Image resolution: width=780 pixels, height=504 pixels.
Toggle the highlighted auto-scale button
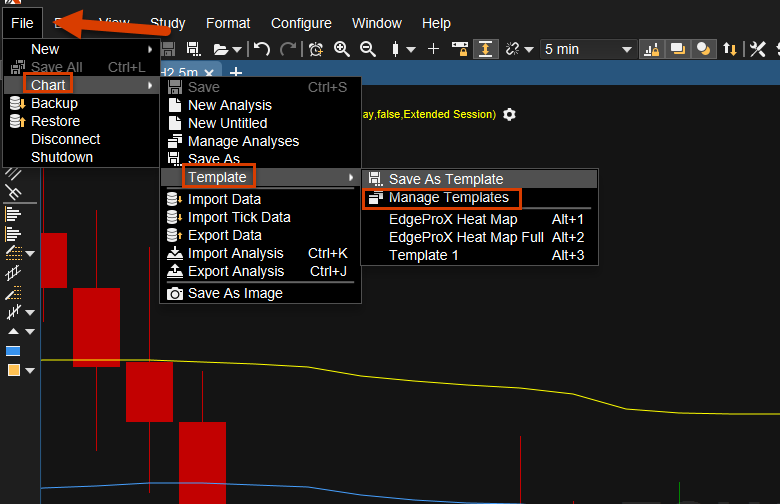click(485, 49)
